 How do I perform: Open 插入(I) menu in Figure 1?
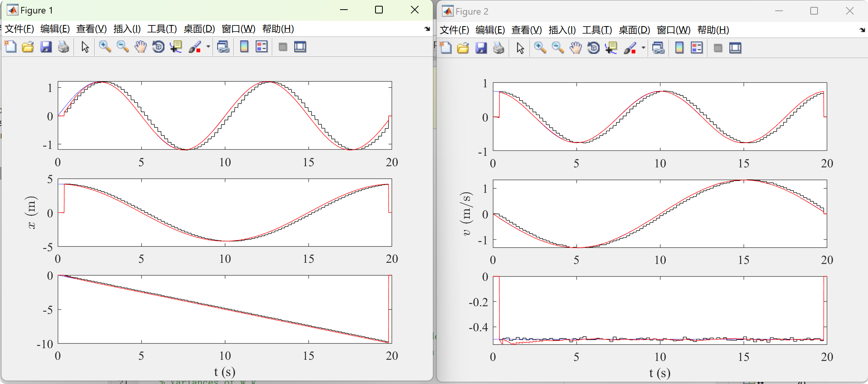[127, 29]
